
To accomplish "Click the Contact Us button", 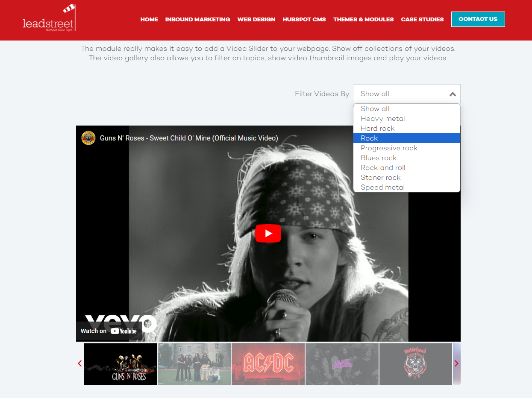I will [x=478, y=19].
